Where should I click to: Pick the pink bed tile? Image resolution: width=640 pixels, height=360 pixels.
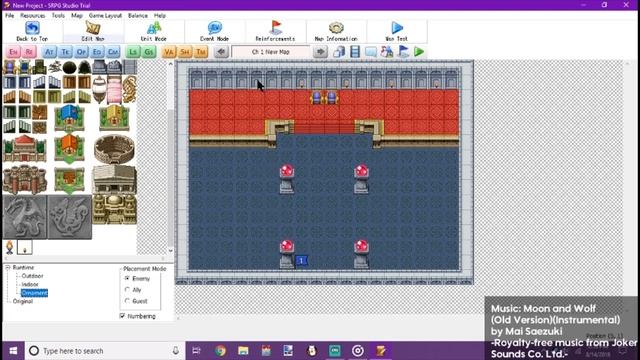114,89
